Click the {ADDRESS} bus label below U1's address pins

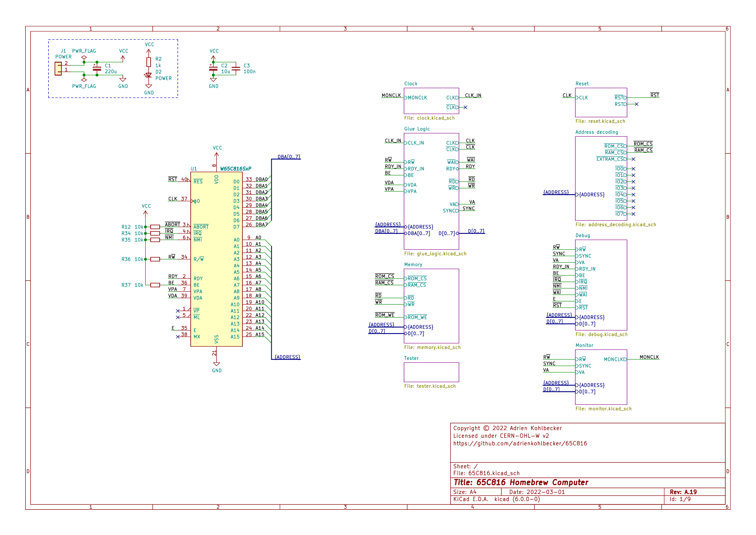click(x=287, y=357)
